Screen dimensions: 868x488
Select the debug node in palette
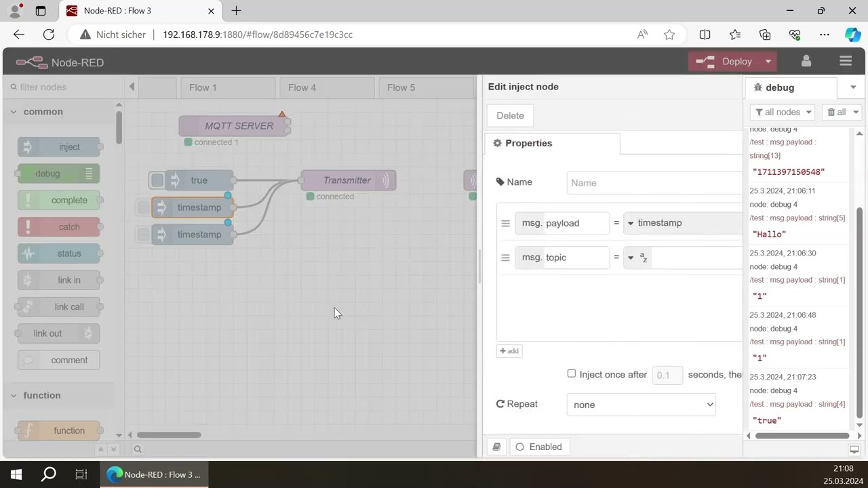[x=59, y=174]
